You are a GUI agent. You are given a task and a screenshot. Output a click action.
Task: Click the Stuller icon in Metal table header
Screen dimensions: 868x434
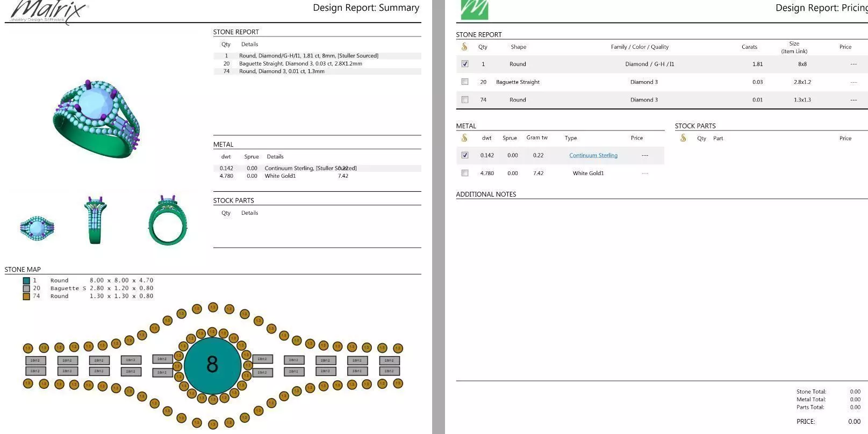(x=464, y=138)
